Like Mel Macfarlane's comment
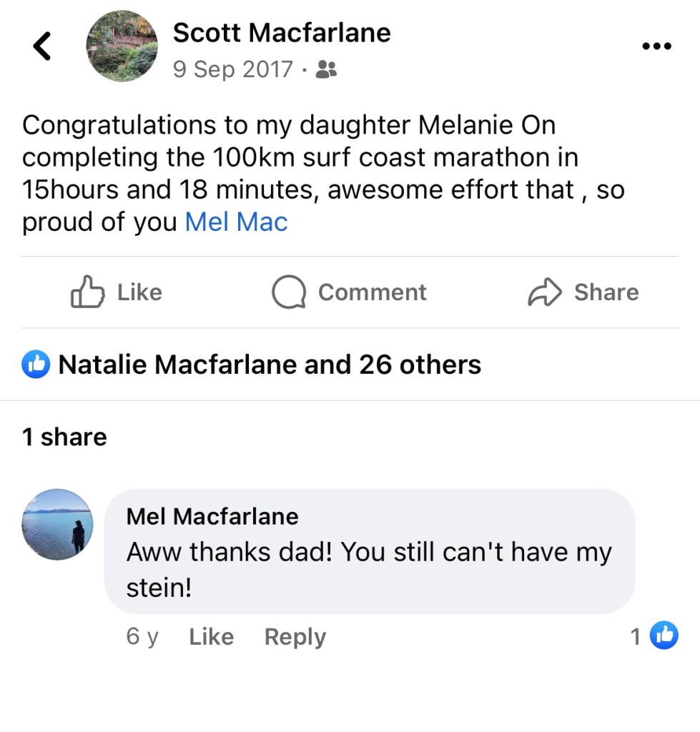Viewport: 700px width, 732px height. click(211, 636)
